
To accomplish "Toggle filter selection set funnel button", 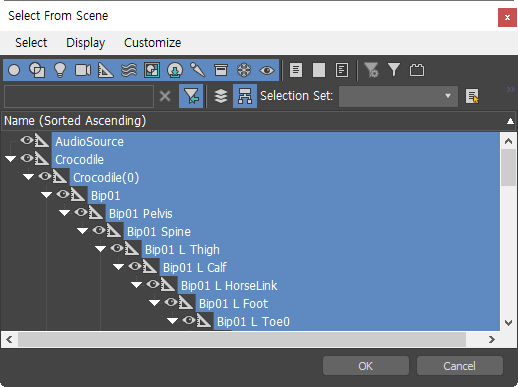I will click(191, 96).
